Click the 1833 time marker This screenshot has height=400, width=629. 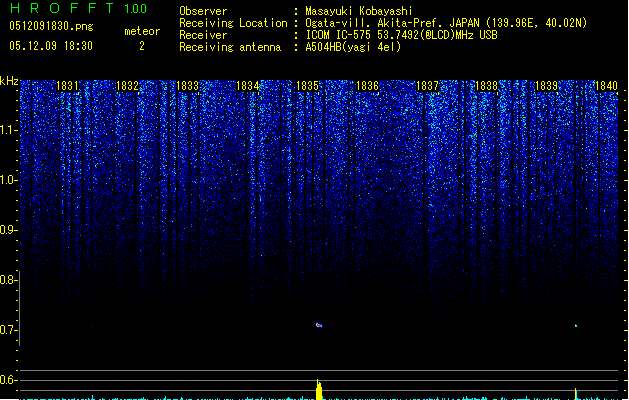point(187,86)
